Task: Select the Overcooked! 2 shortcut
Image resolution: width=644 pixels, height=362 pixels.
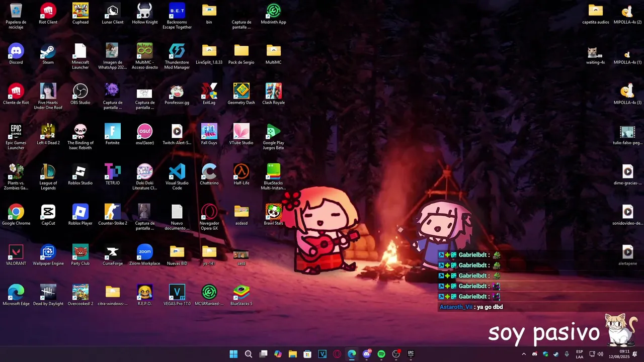Action: 80,295
